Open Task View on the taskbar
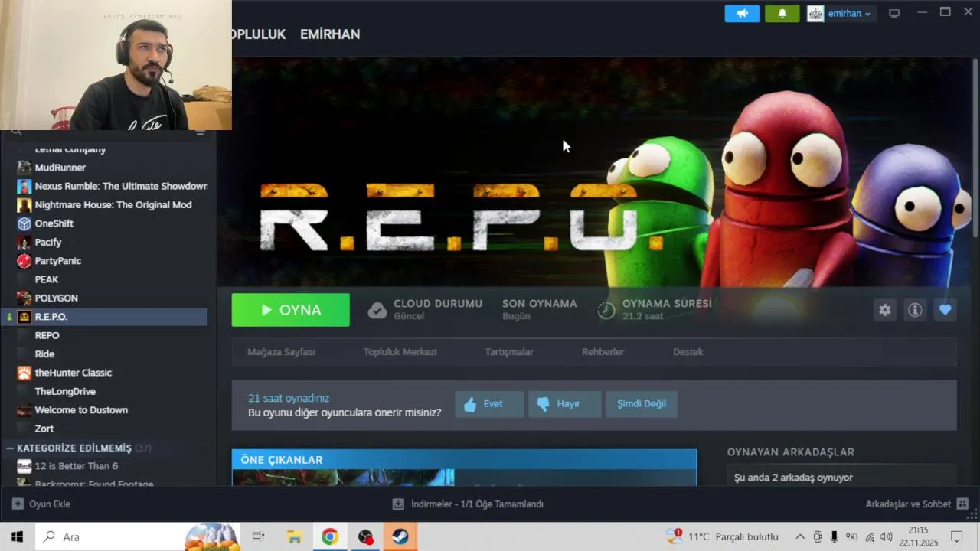980x551 pixels. coord(258,536)
